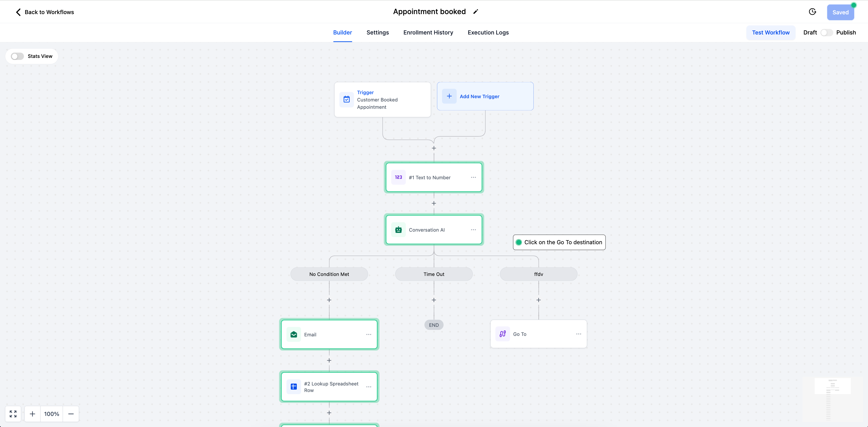Viewport: 868px width, 427px height.
Task: Open Conversation AI three-dot menu
Action: pos(474,230)
